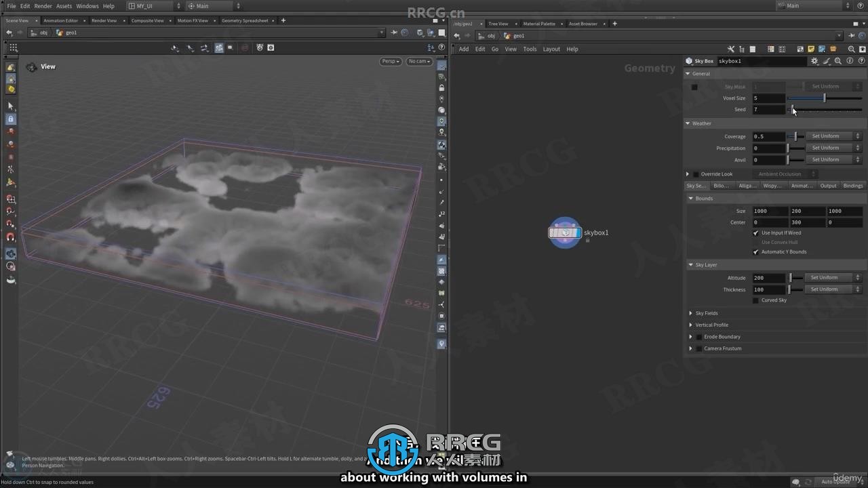The image size is (868, 488).
Task: Switch to the Bindings parameter tab
Action: 853,186
